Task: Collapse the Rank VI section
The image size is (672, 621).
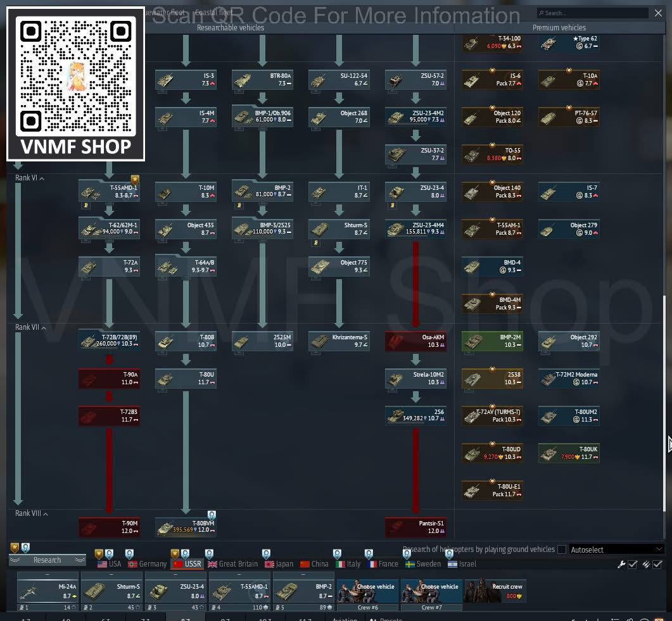Action: (x=30, y=178)
